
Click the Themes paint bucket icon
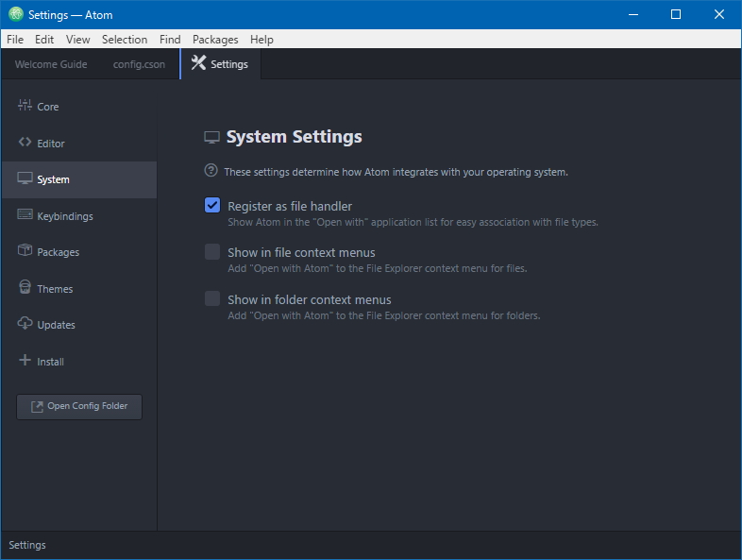pyautogui.click(x=25, y=287)
